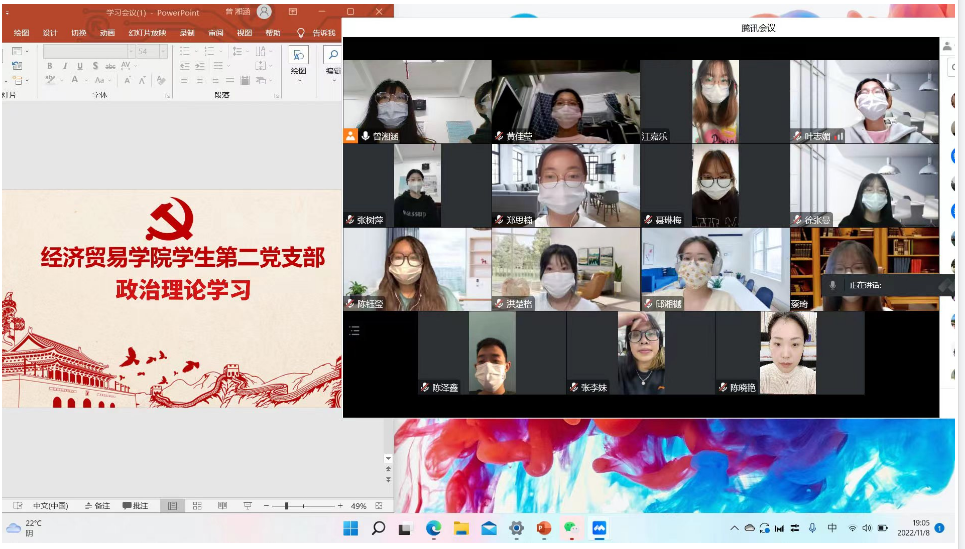Image resolution: width=965 pixels, height=549 pixels.
Task: Switch to slide sorter view
Action: (196, 506)
